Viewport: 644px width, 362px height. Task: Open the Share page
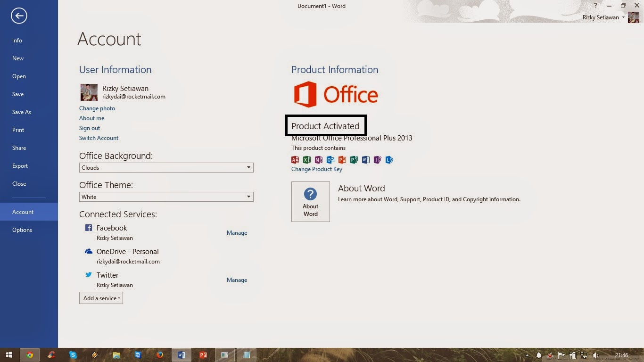click(x=29, y=148)
